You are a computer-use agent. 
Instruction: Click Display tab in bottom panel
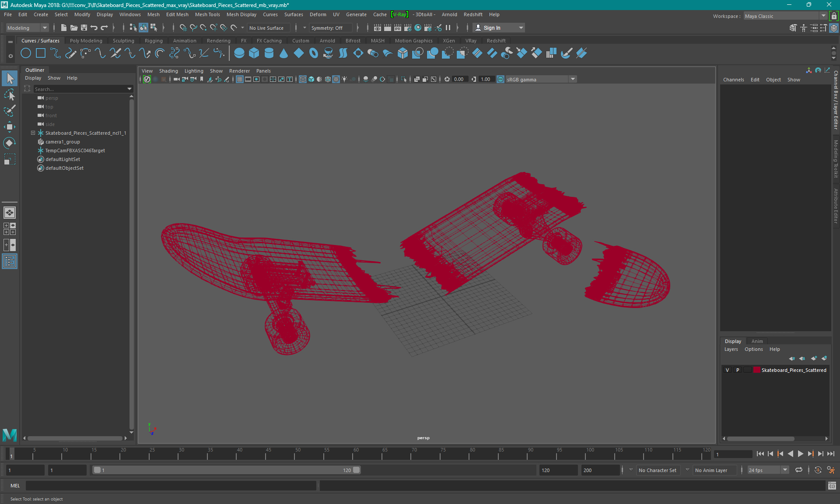(733, 340)
